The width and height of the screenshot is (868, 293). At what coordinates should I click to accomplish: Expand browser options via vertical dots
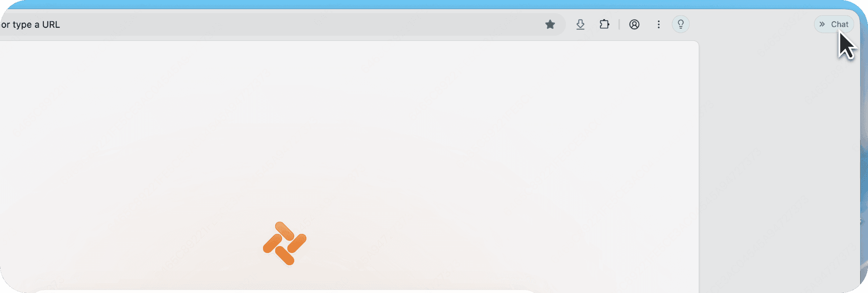658,24
